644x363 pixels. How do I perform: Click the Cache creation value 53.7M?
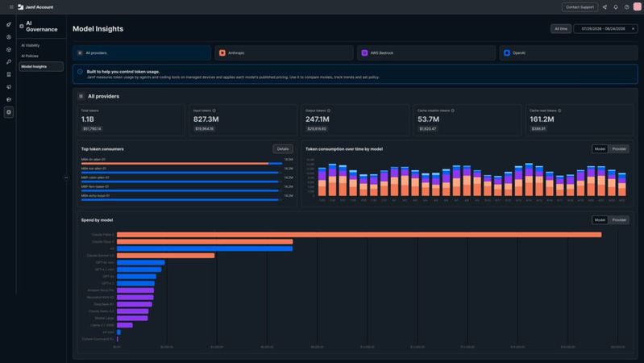(428, 119)
